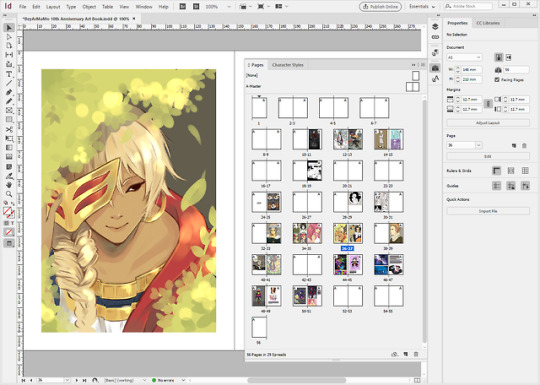Switch to the Character Styles tab
The image size is (540, 385).
[x=288, y=65]
